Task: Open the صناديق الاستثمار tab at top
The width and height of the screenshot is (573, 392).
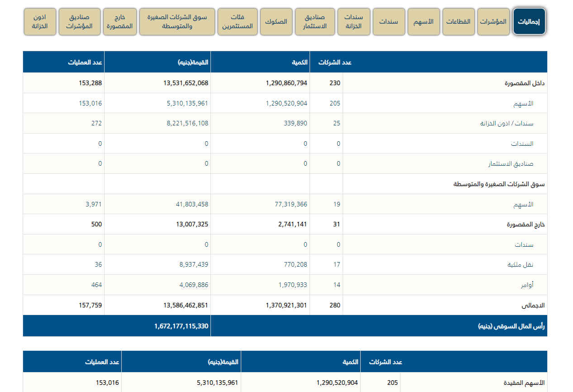Action: point(316,21)
